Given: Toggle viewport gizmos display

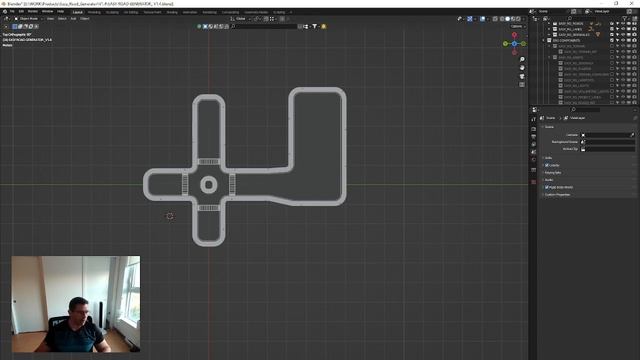Looking at the screenshot, I should point(470,19).
